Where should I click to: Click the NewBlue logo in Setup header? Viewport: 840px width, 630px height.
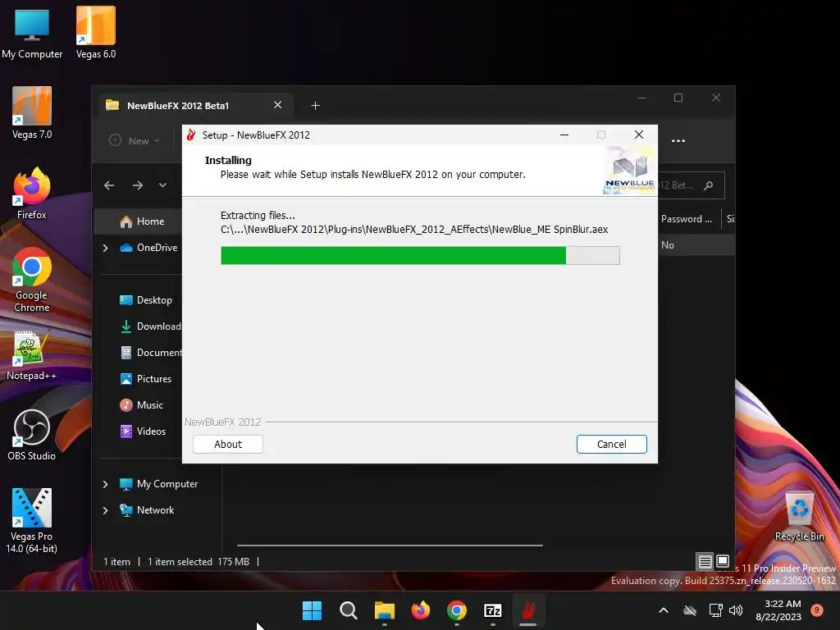click(629, 171)
